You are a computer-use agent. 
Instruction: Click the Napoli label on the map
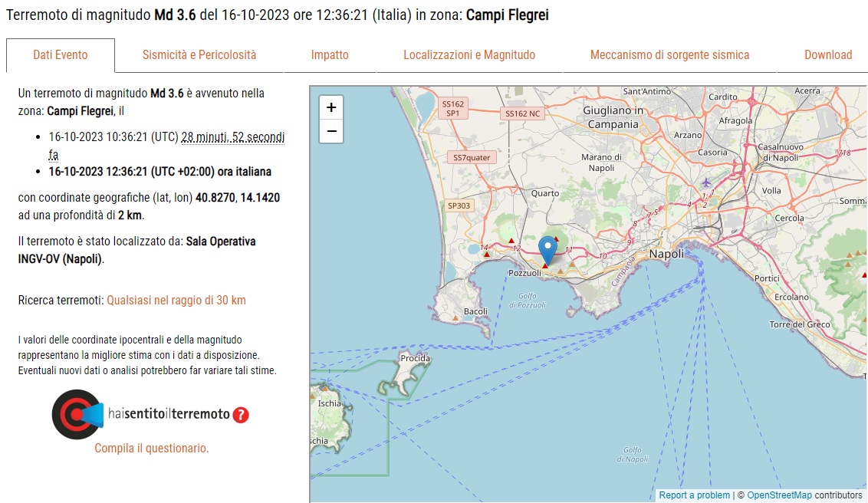coord(666,254)
